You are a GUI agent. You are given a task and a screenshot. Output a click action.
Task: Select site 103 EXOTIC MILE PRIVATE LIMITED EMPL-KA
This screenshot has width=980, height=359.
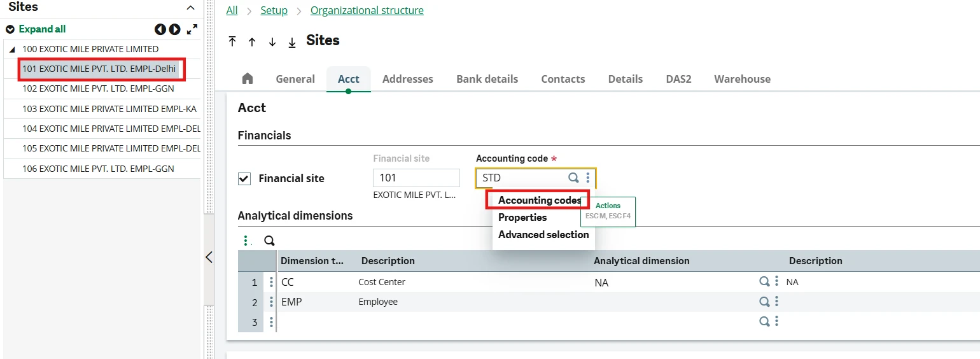[x=109, y=109]
